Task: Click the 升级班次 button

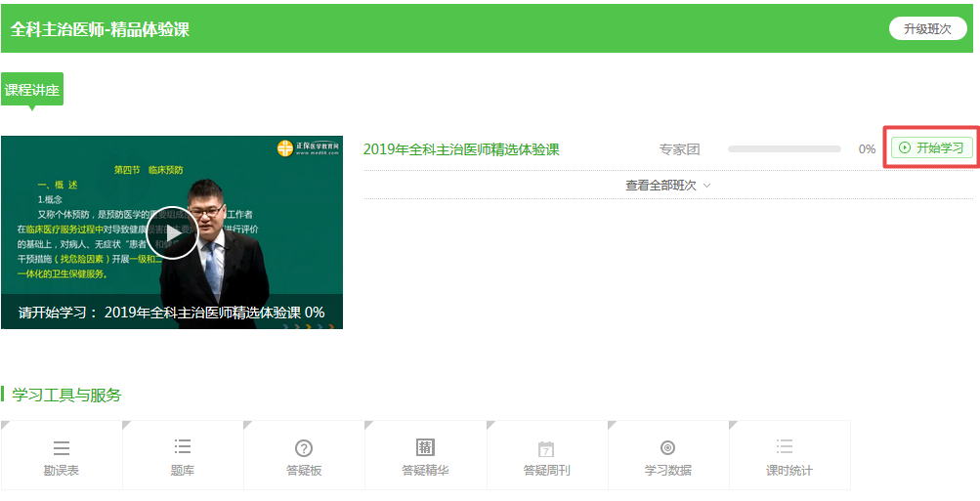Action: coord(927,28)
